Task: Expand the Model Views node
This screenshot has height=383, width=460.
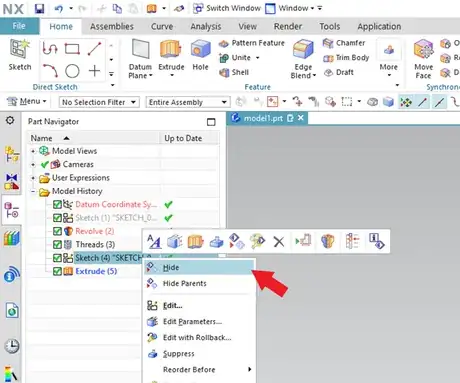Action: tap(33, 151)
